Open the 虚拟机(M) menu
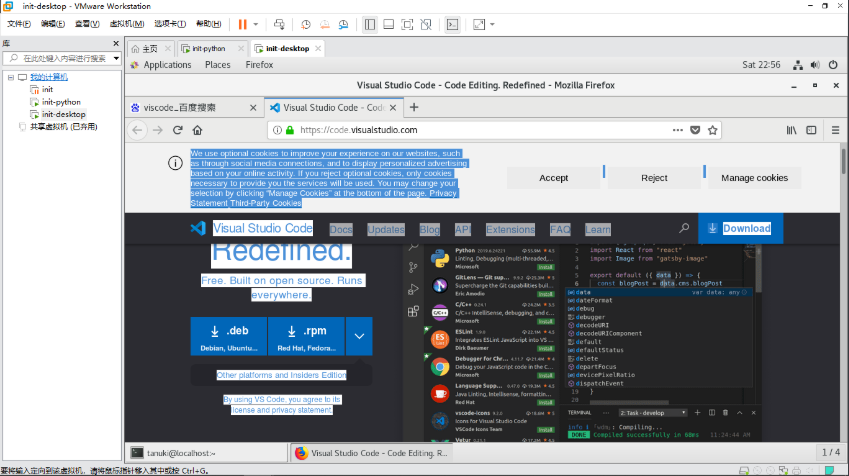The height and width of the screenshot is (476, 849). (x=127, y=24)
